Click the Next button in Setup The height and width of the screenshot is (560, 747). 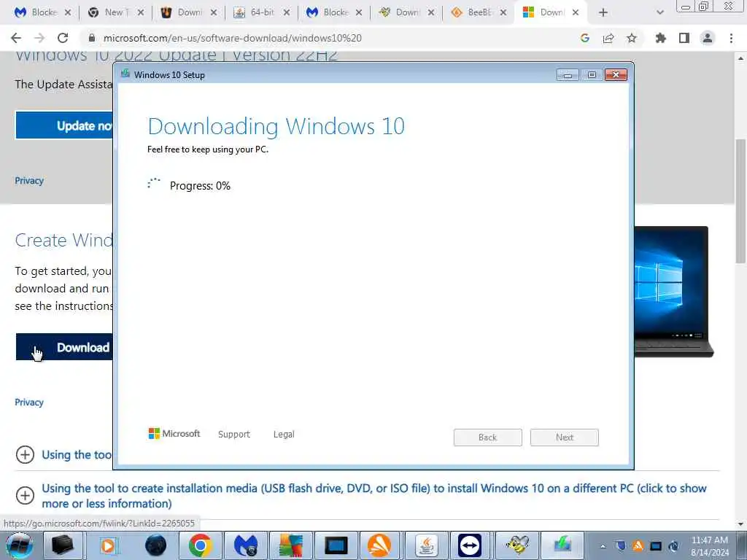click(x=565, y=437)
